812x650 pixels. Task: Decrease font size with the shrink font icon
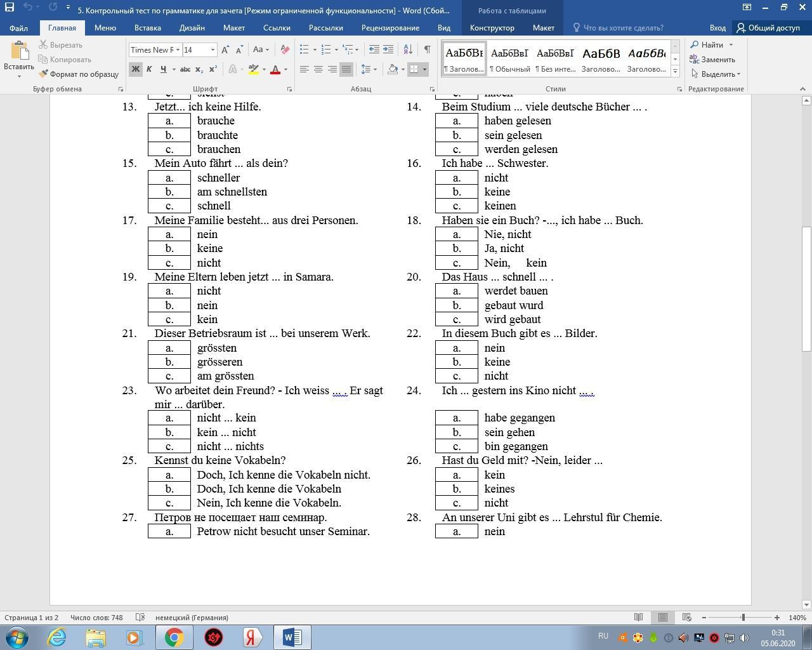[x=239, y=50]
